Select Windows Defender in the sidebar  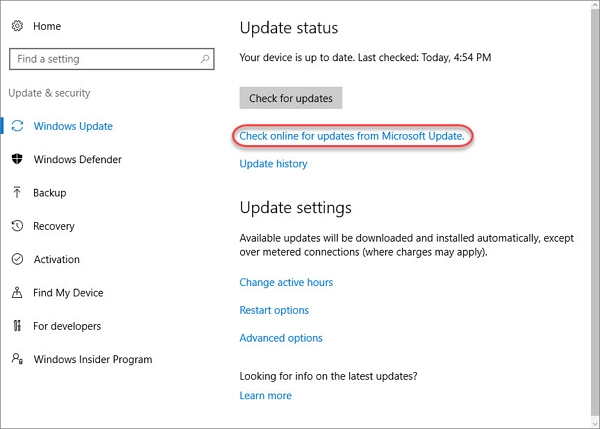[x=79, y=159]
